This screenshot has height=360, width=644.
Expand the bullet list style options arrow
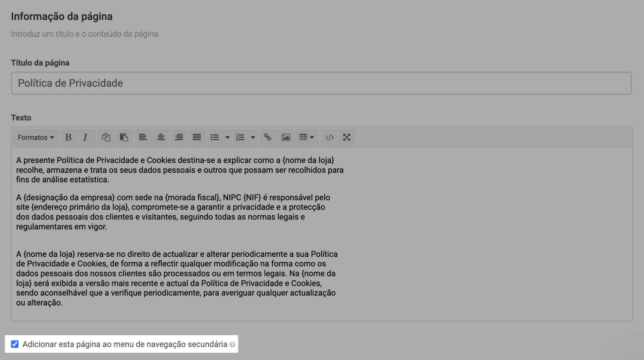(227, 137)
